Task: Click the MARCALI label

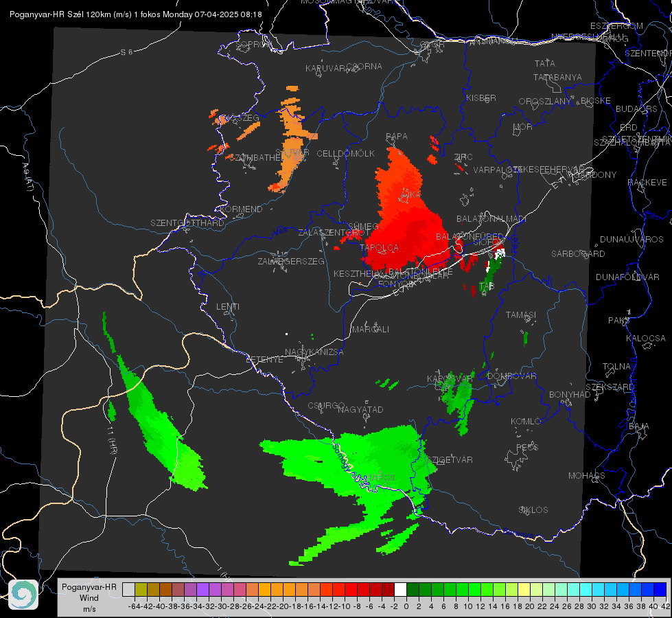Action: [371, 330]
